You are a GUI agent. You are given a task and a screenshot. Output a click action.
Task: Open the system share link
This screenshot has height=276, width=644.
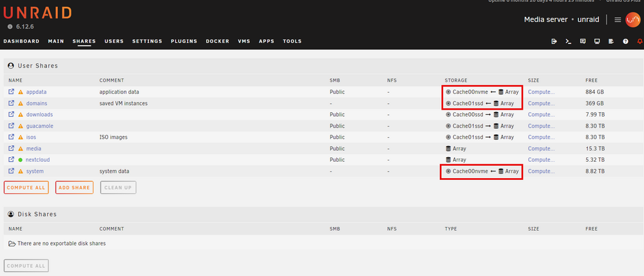(35, 171)
